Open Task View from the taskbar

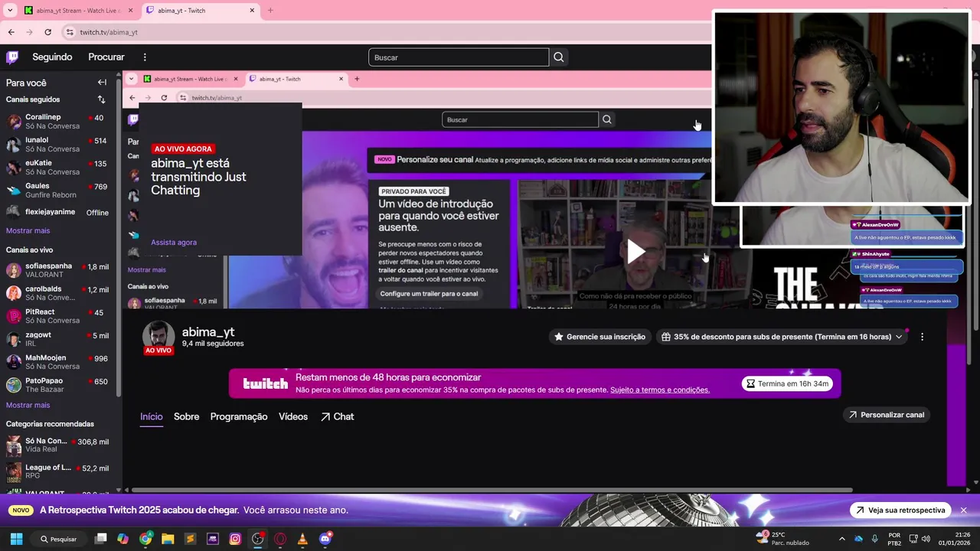point(100,539)
